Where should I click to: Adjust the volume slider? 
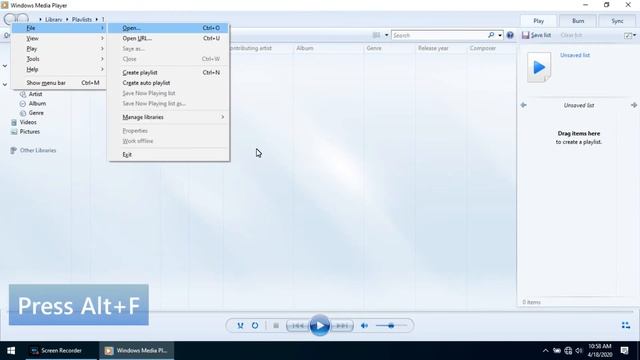pyautogui.click(x=391, y=325)
